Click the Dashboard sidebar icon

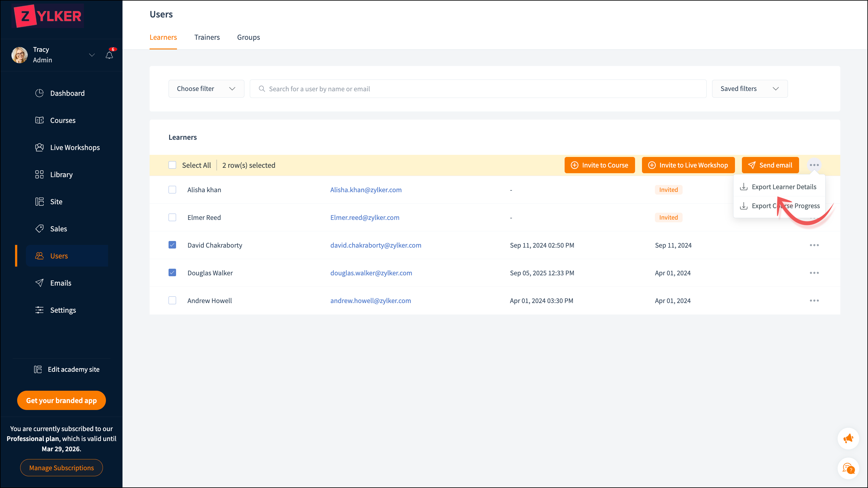(39, 93)
